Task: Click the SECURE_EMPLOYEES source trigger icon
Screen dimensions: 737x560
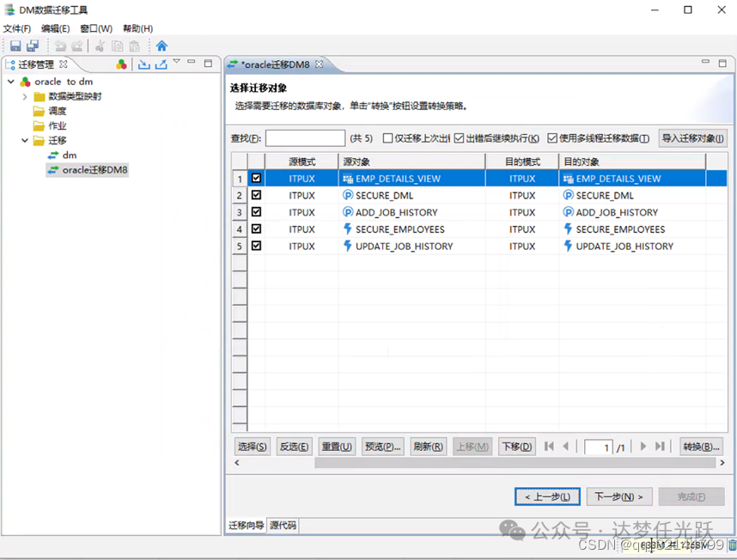Action: coord(347,228)
